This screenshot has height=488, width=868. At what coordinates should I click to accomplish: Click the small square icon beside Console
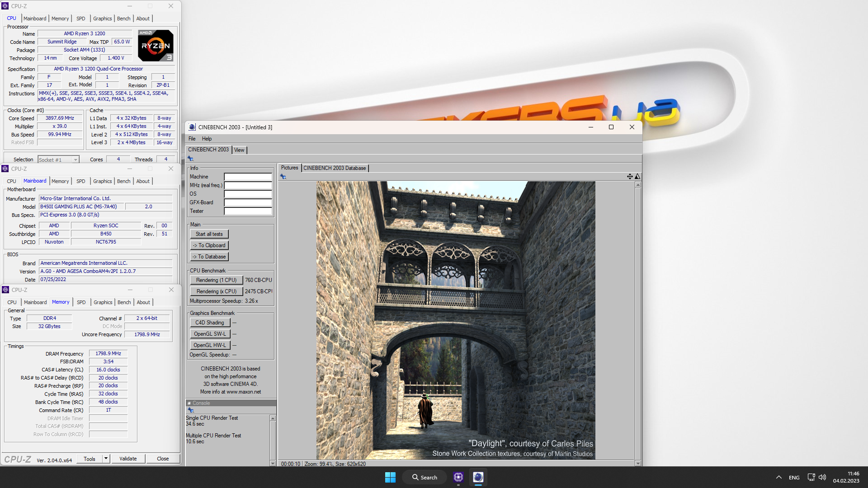pyautogui.click(x=189, y=403)
